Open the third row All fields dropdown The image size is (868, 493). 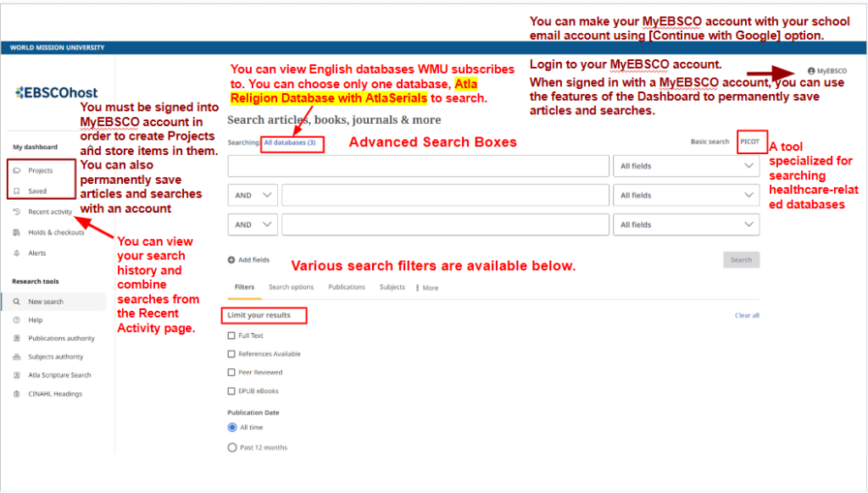coord(686,224)
